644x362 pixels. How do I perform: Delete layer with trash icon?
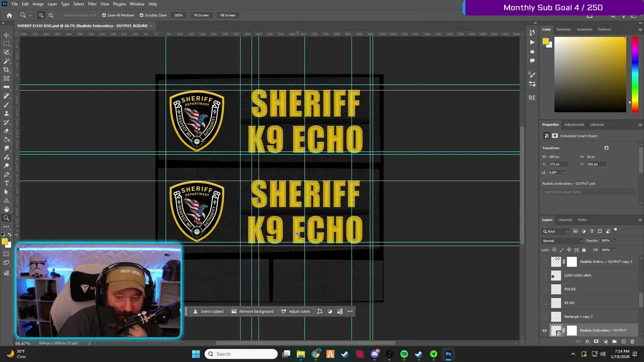tap(632, 341)
